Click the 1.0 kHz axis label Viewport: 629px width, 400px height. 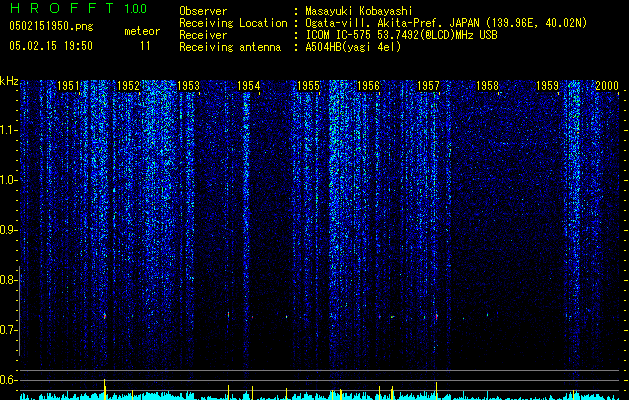(x=8, y=180)
